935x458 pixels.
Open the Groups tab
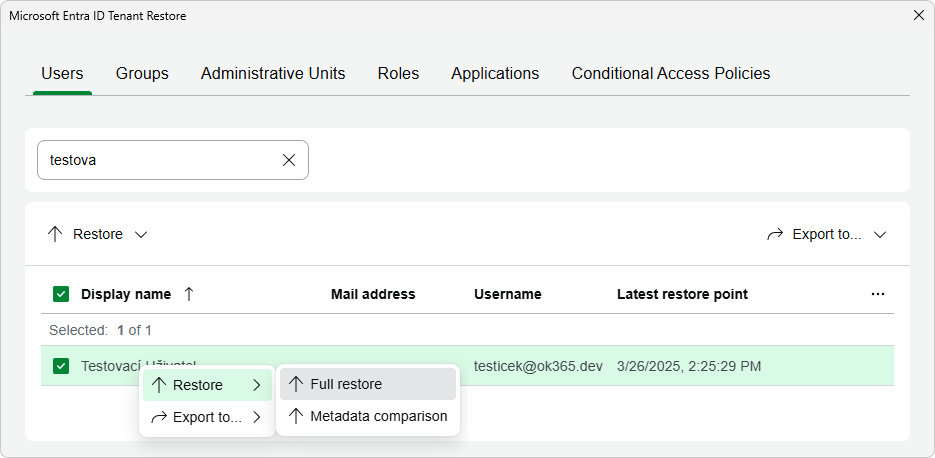(142, 73)
